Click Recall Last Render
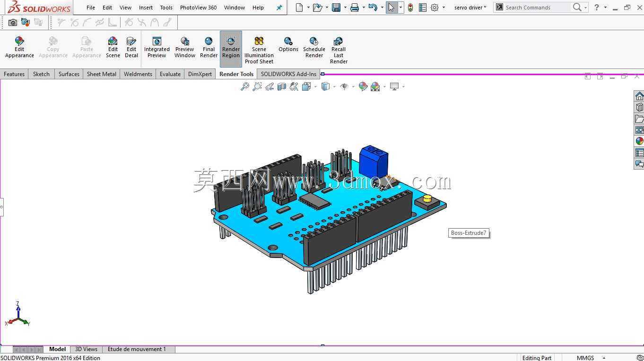Viewport: 644px width, 361px height. 339,51
